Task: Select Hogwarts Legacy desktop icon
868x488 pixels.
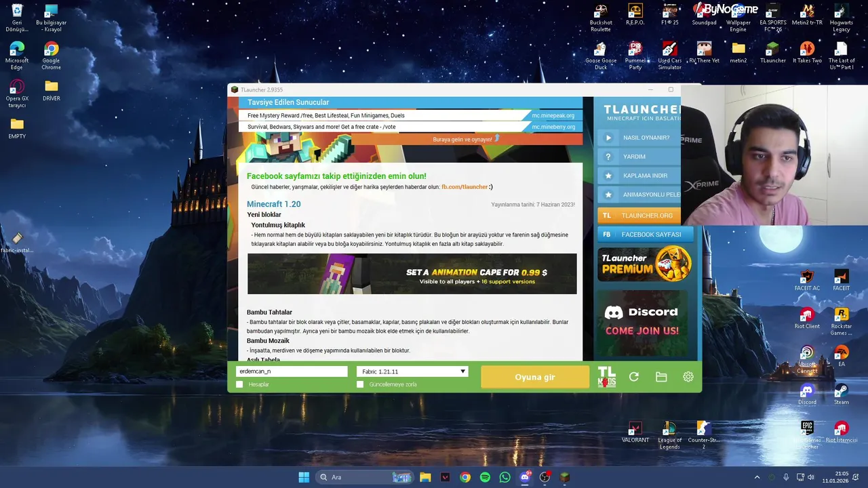Action: tap(841, 18)
